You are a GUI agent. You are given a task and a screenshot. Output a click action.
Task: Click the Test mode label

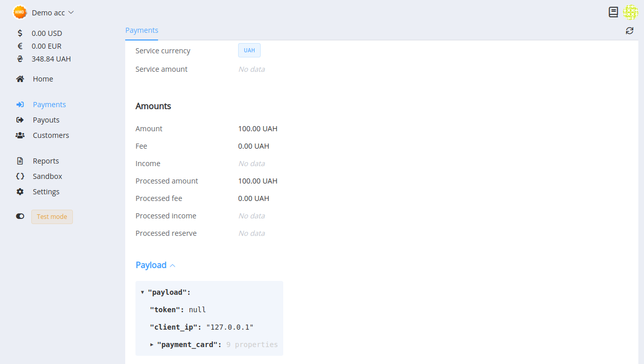pos(51,216)
